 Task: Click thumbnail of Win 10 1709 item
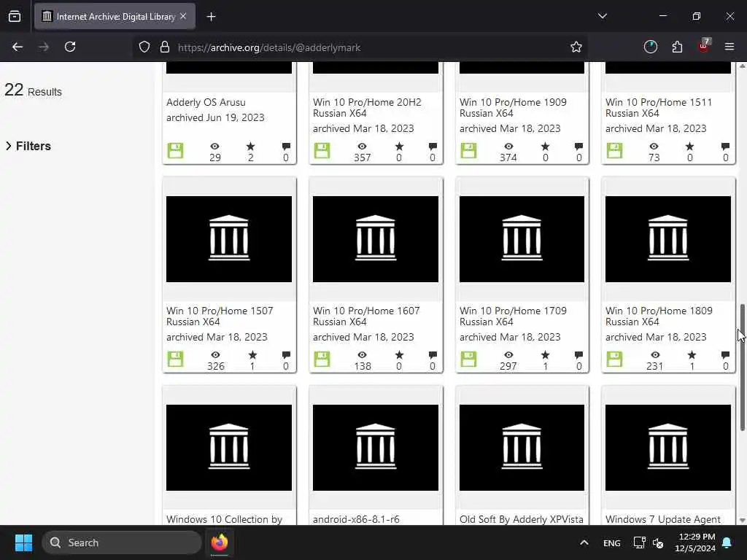(522, 239)
